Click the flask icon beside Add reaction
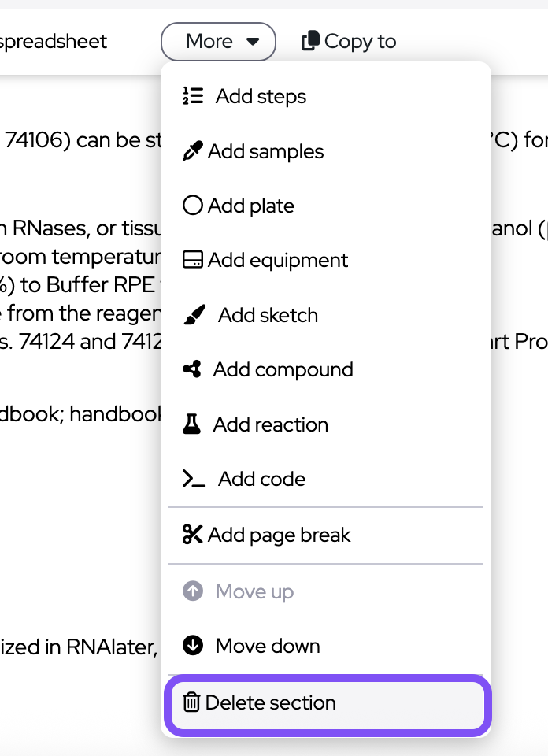This screenshot has width=548, height=756. 192,424
